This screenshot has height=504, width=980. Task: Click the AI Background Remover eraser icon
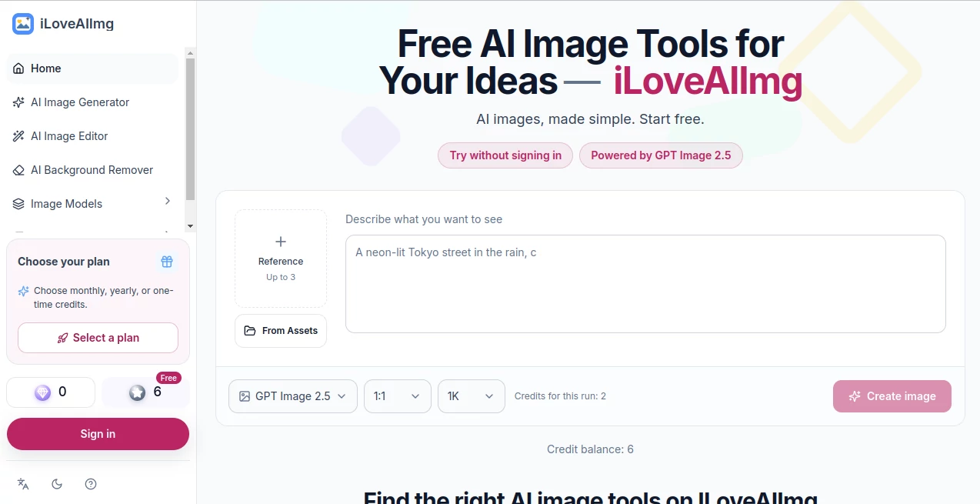pos(19,170)
